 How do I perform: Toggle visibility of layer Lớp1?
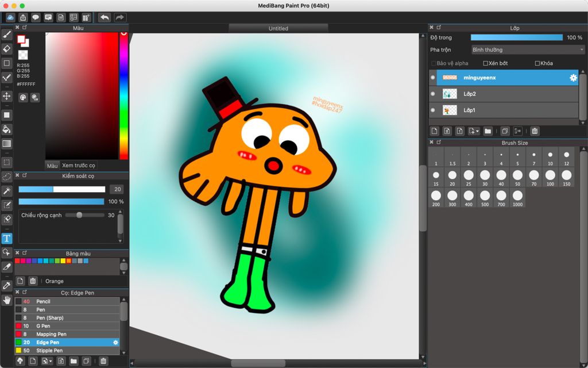point(433,110)
